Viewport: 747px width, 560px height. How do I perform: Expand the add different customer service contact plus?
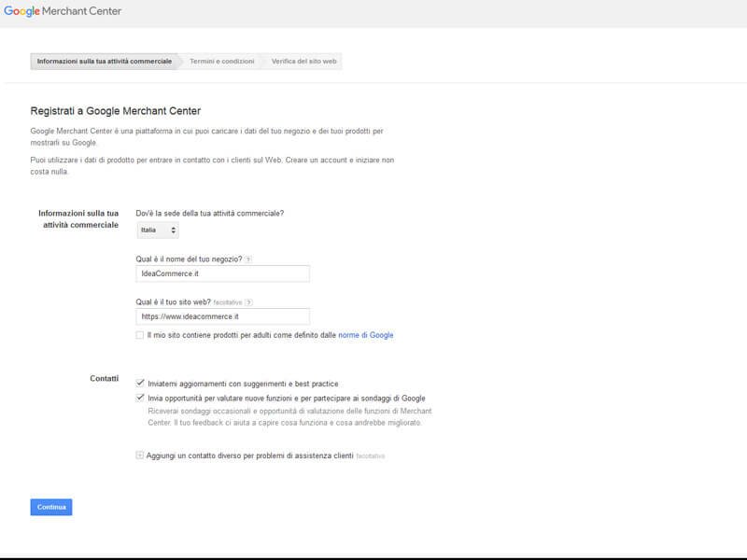click(x=139, y=455)
